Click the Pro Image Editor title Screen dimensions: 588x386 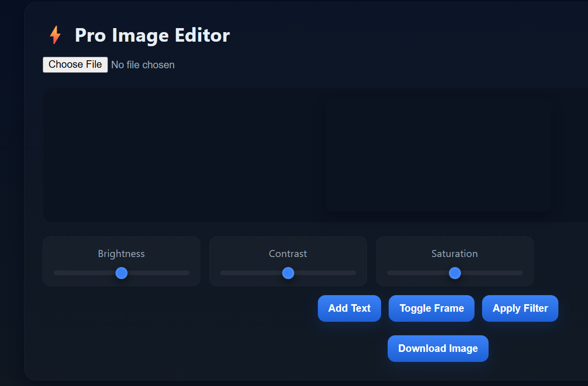click(x=152, y=35)
